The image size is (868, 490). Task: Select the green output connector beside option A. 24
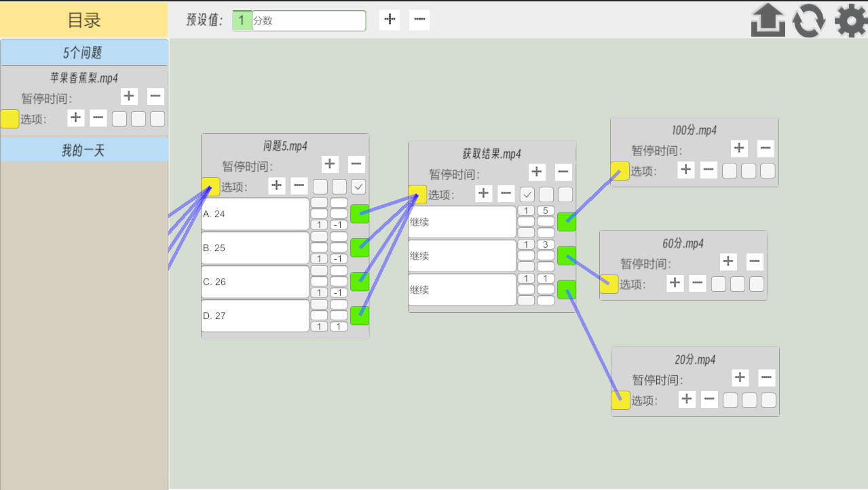pyautogui.click(x=359, y=214)
